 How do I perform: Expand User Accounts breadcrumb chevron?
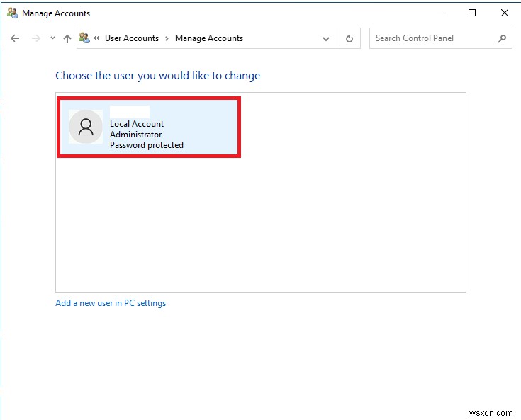pyautogui.click(x=167, y=38)
